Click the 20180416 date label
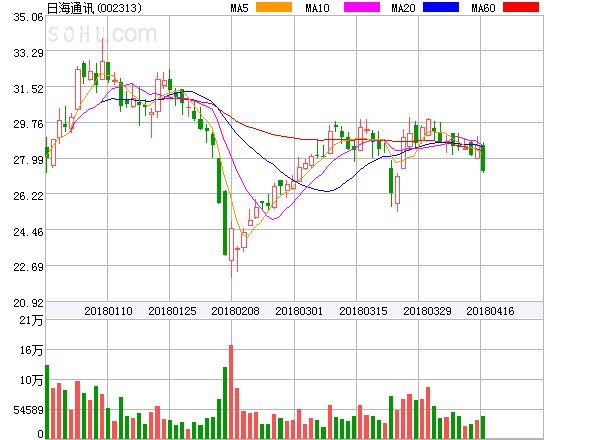600x440 pixels. [490, 311]
